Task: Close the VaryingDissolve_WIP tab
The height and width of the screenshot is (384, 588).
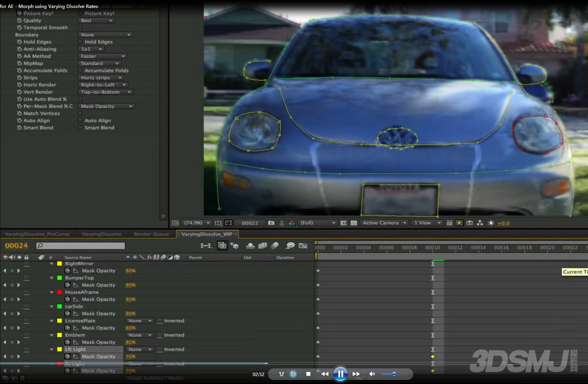Action: [x=236, y=234]
